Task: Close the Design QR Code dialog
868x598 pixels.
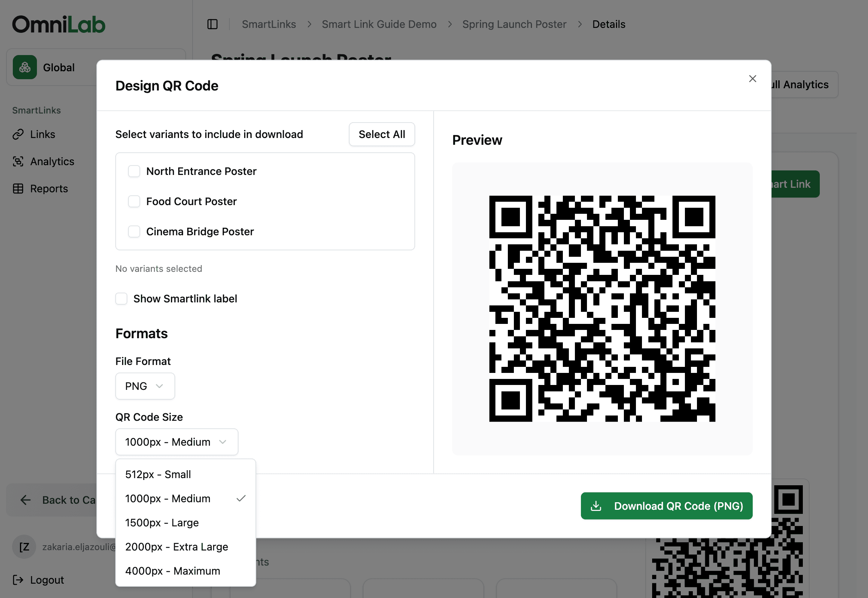Action: click(752, 78)
